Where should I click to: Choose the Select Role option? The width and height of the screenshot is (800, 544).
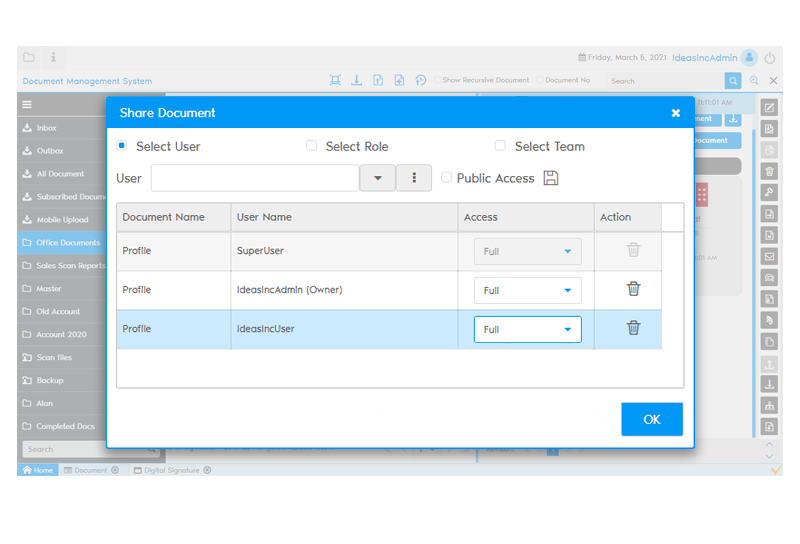[311, 146]
